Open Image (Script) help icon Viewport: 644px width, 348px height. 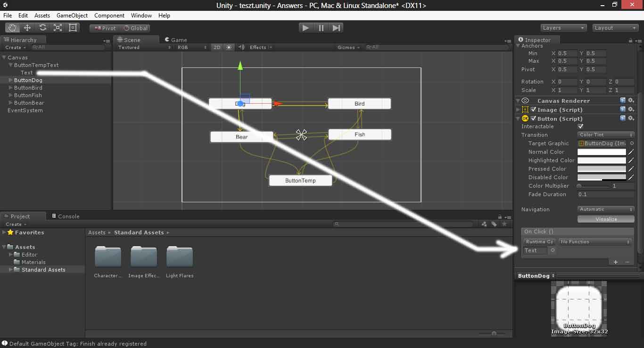(623, 109)
